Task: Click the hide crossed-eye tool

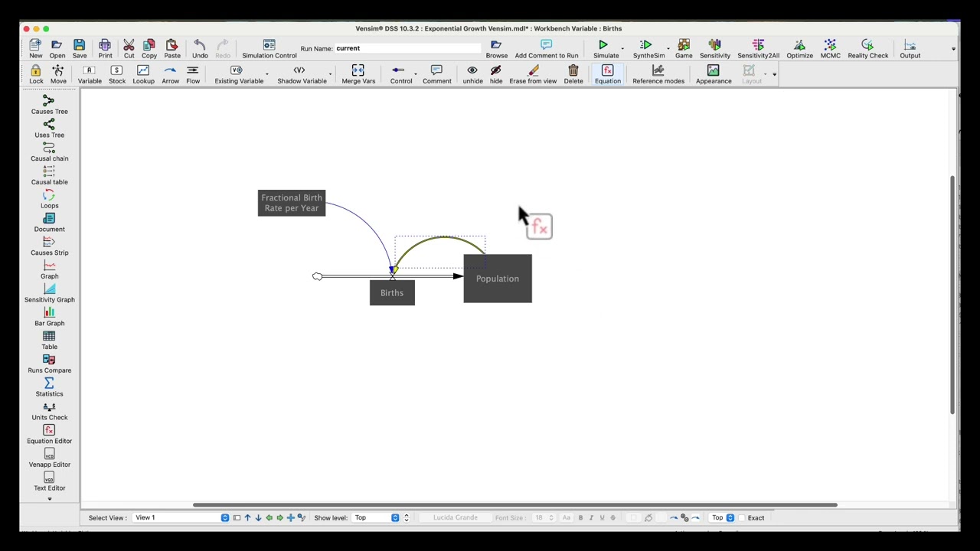Action: pos(496,74)
